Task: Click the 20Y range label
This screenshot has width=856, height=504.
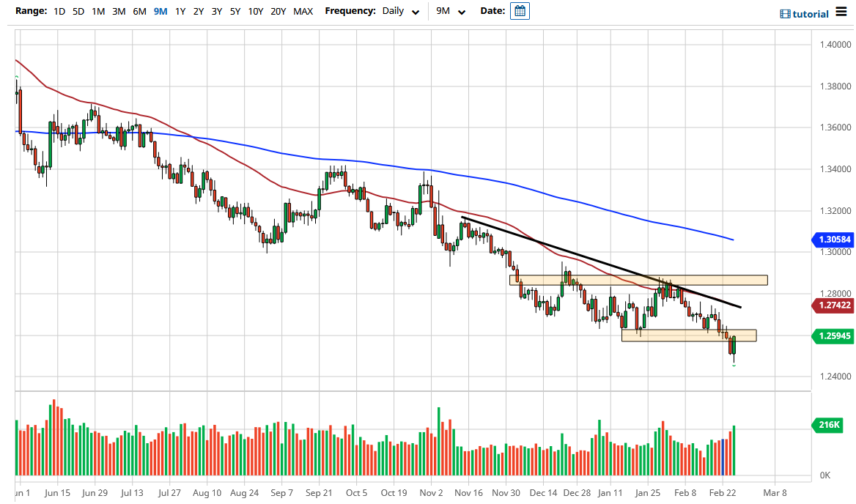Action: tap(278, 12)
